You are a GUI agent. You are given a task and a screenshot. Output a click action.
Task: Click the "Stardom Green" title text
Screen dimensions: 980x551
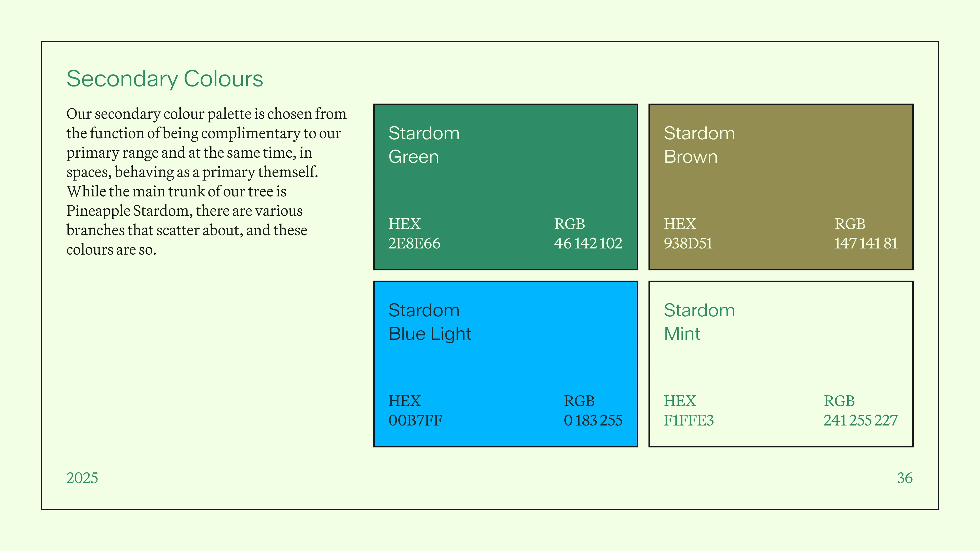tap(423, 145)
